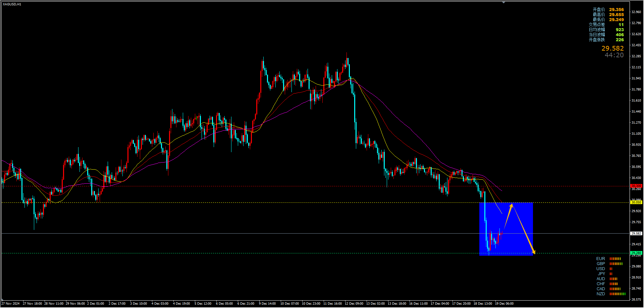
Task: Select the white 29.582 current price tag
Action: [636, 234]
